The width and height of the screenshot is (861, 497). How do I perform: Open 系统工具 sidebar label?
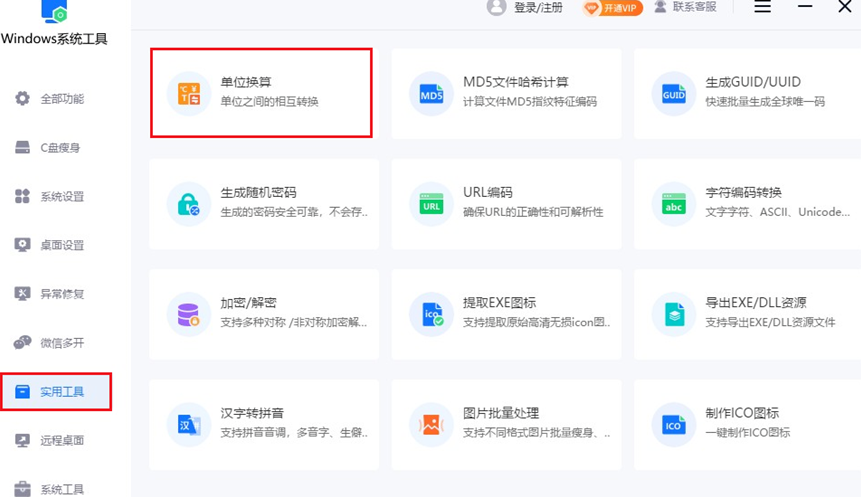click(62, 489)
